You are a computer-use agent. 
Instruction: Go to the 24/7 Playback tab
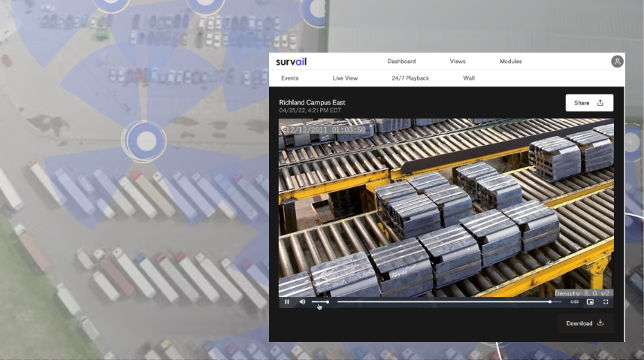[410, 78]
